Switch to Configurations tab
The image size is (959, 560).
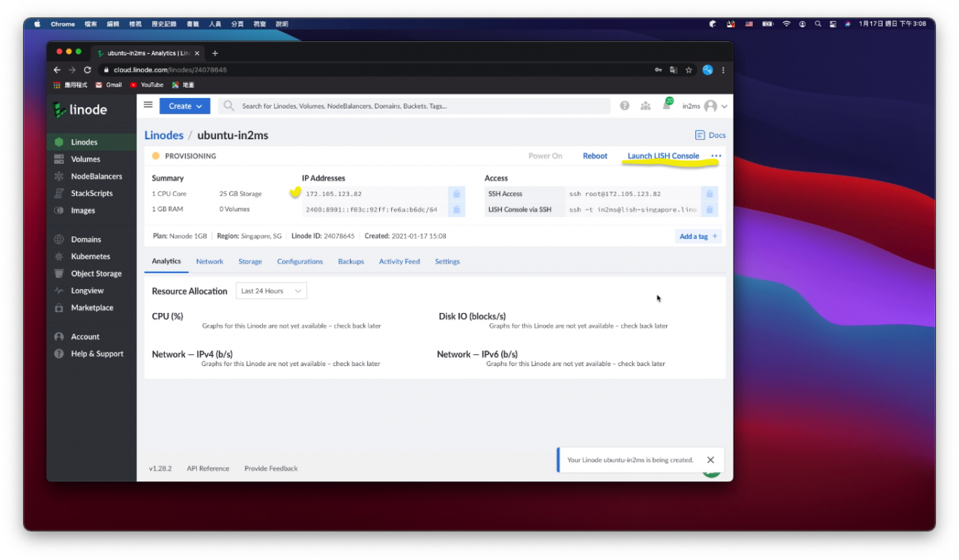tap(300, 261)
